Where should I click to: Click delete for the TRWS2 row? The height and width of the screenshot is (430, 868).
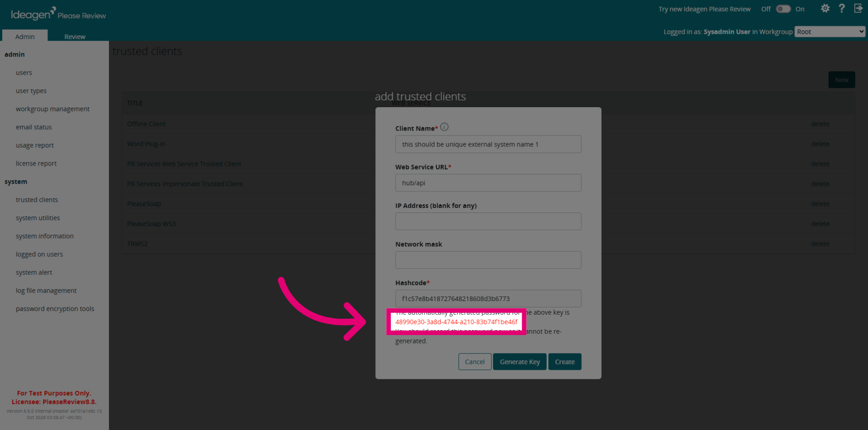(820, 244)
